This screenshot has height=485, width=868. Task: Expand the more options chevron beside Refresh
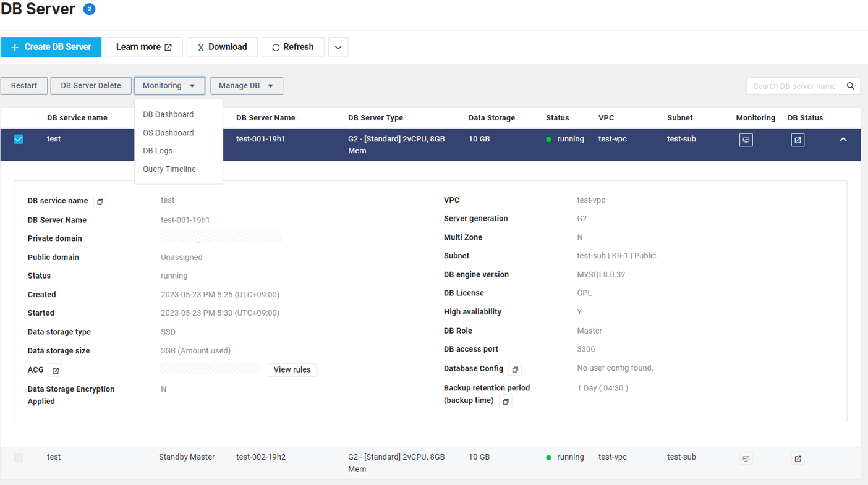coord(338,48)
